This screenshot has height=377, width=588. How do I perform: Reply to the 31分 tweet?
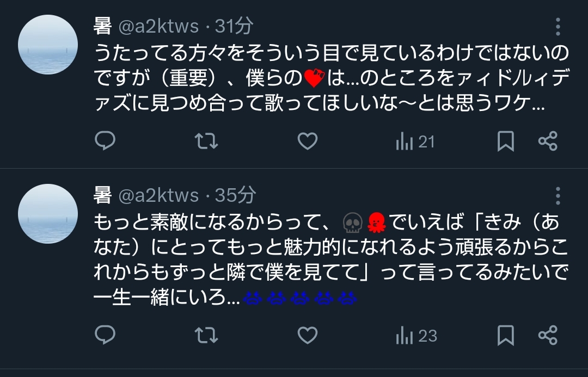(105, 141)
